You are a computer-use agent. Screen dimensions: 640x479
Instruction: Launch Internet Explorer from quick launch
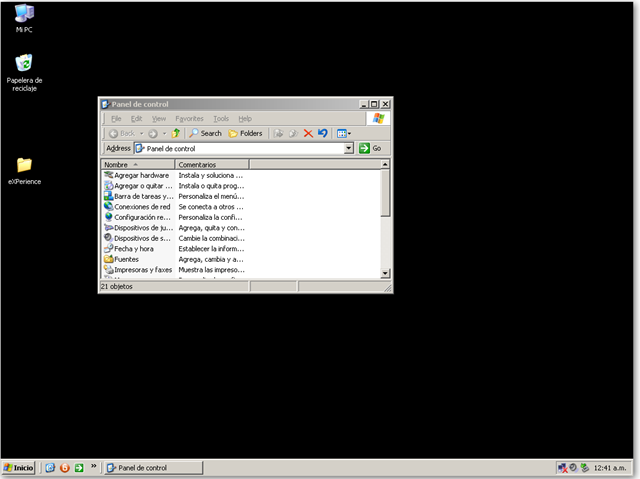pyautogui.click(x=50, y=468)
